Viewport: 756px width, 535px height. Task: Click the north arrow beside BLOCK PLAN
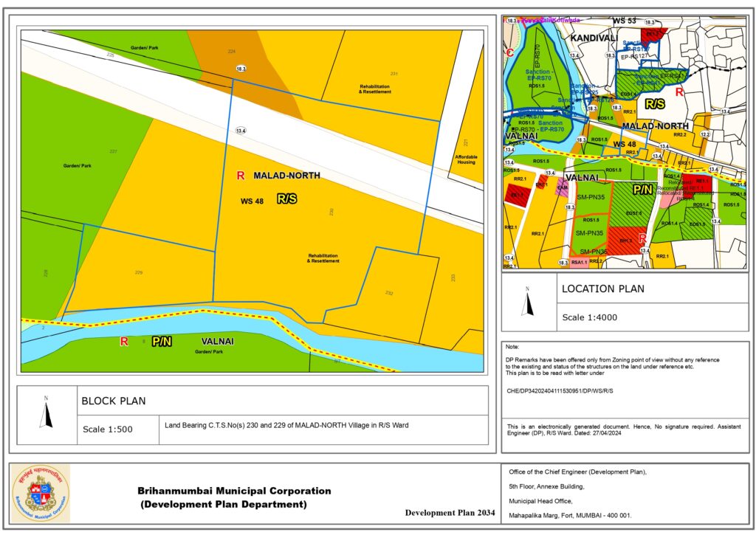coord(47,413)
